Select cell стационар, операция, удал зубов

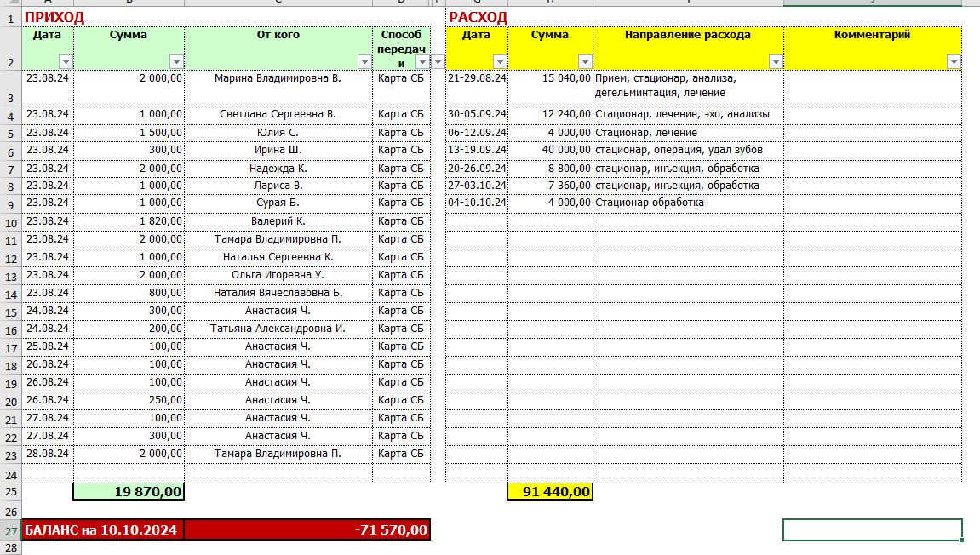coord(688,150)
